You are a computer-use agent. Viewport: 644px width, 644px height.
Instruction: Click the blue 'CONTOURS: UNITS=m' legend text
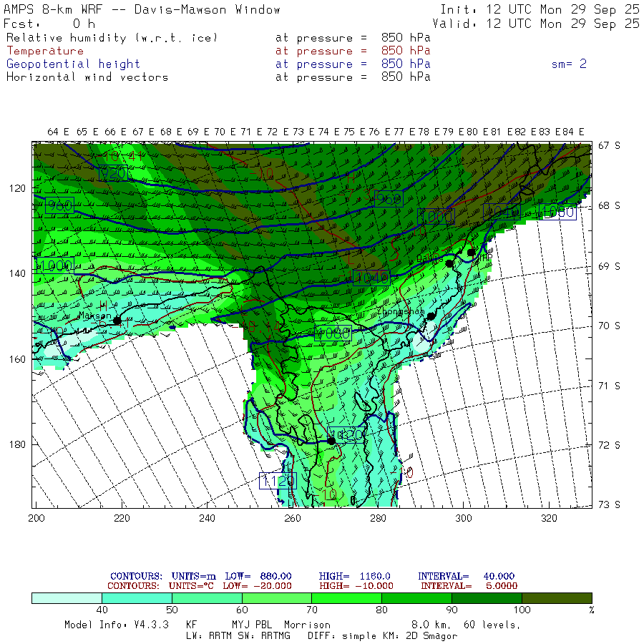click(163, 576)
